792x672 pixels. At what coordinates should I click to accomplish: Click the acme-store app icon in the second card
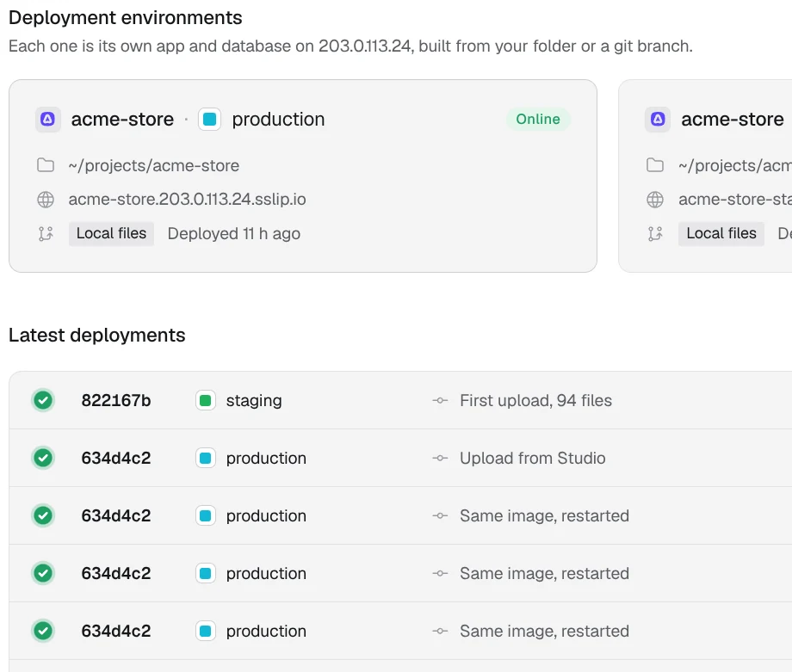point(658,120)
